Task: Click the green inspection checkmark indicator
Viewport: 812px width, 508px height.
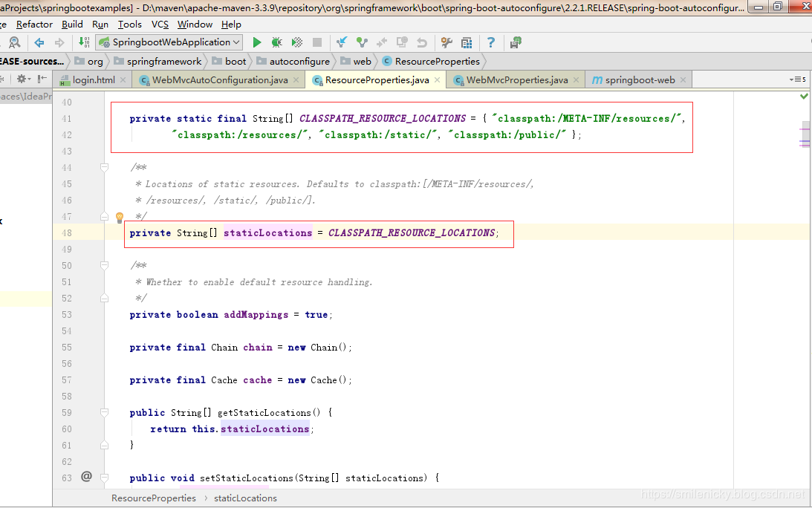Action: coord(804,97)
